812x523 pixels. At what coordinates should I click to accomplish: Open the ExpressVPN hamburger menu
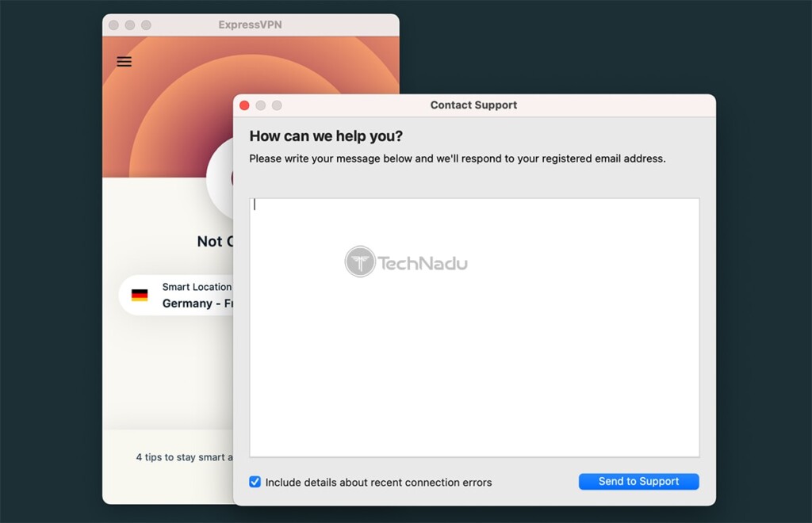coord(124,62)
